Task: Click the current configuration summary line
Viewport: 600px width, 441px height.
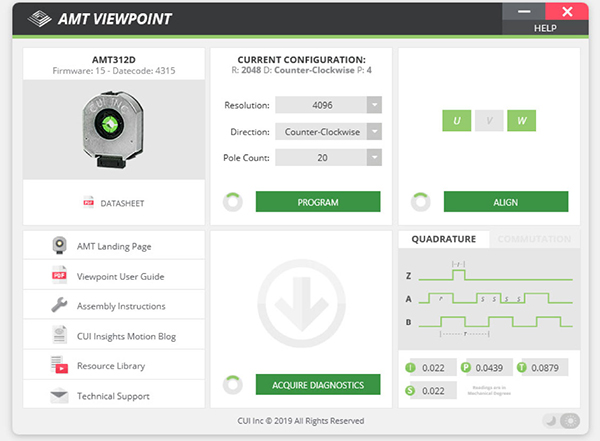Action: [x=302, y=70]
